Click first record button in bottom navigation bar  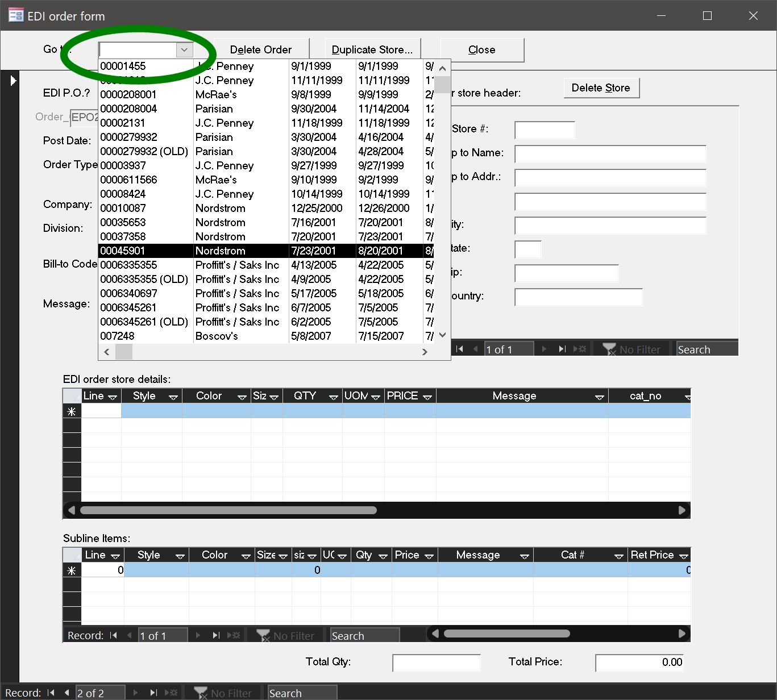[51, 693]
